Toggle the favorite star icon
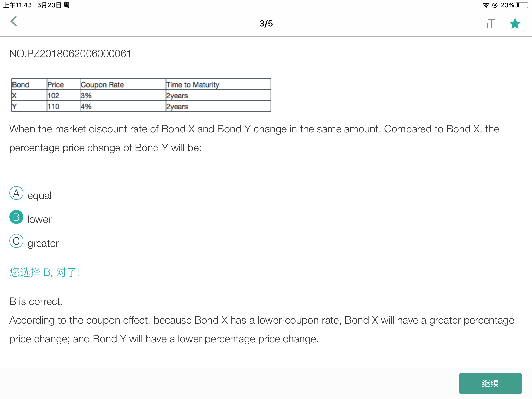 [515, 24]
